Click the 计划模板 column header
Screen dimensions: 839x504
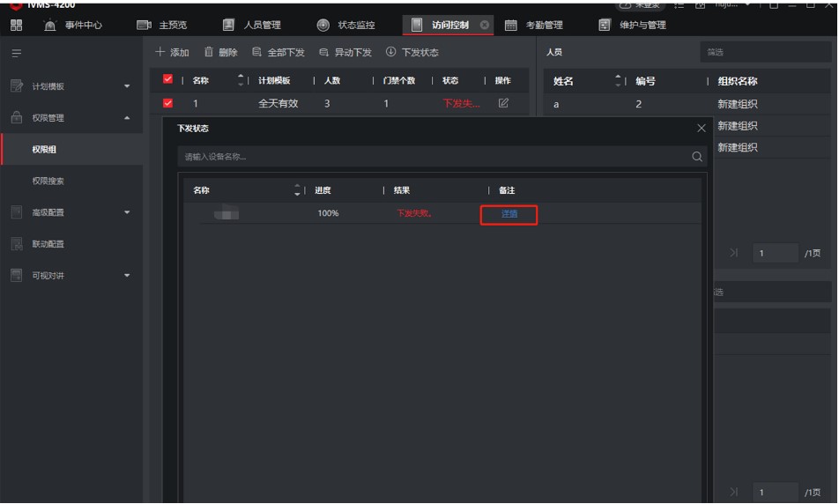[x=274, y=80]
